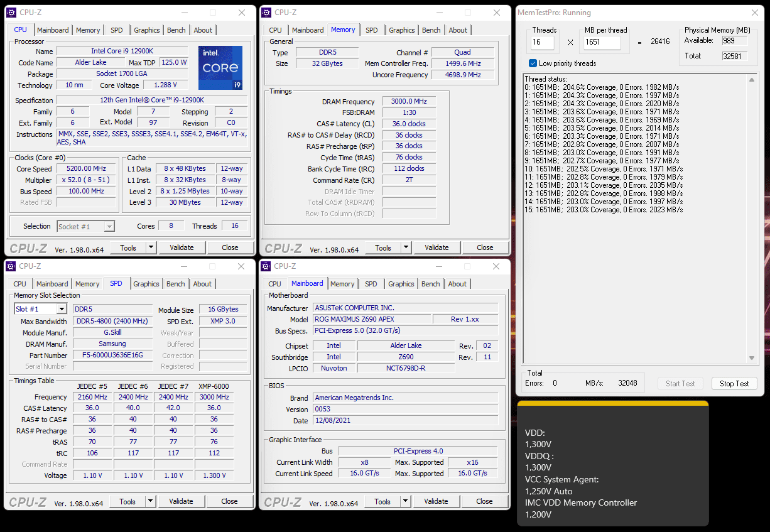The image size is (770, 532).
Task: Click the CPU-Z app icon in the SPD window title bar
Action: coord(11,266)
